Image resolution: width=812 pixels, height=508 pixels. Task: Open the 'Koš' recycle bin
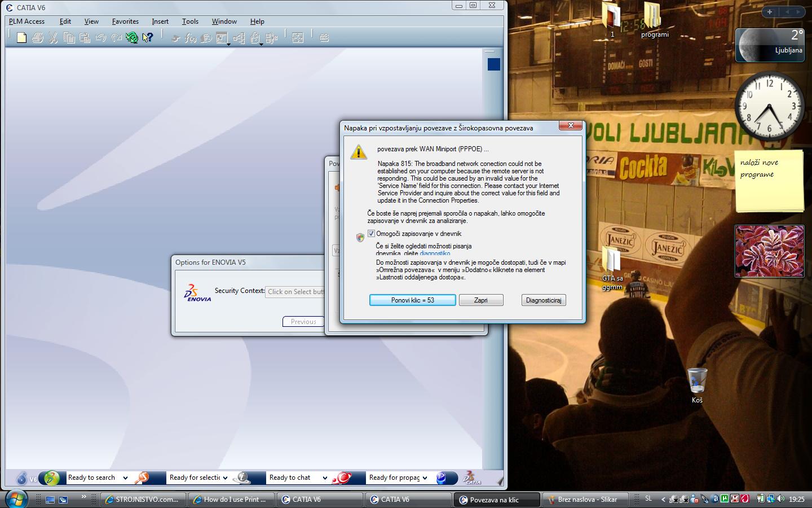pyautogui.click(x=698, y=386)
